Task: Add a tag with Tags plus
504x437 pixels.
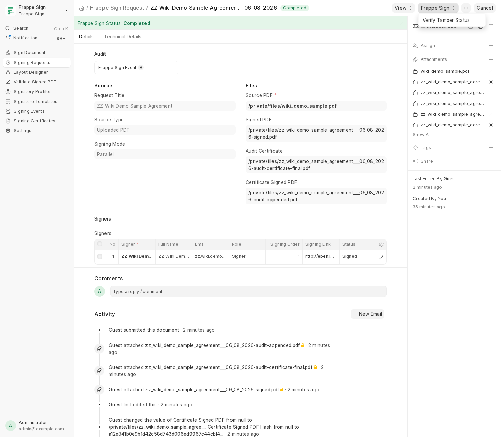Action: (x=491, y=148)
